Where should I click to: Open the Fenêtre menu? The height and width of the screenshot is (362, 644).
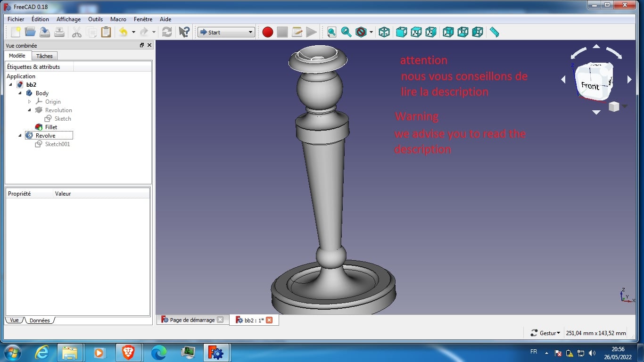[x=143, y=19]
